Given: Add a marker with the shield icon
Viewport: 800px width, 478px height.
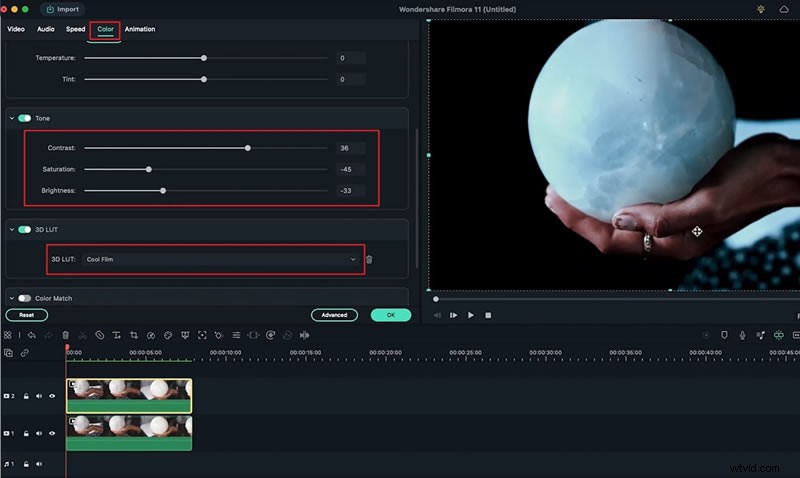Looking at the screenshot, I should pos(724,335).
